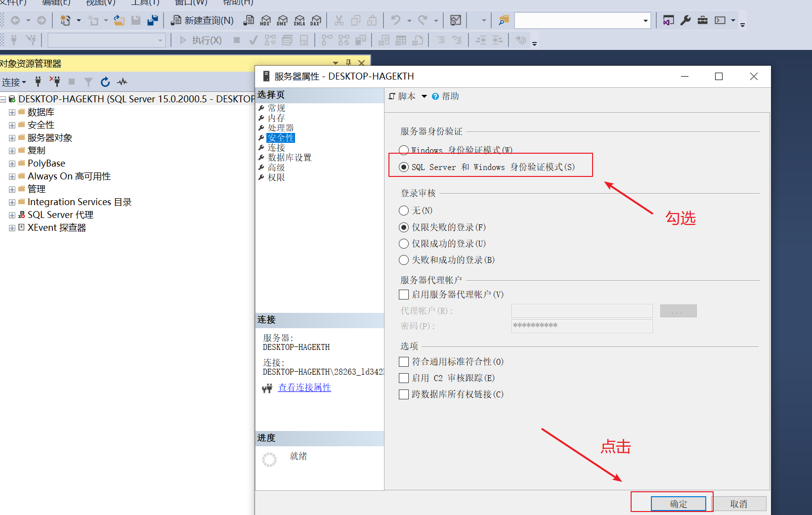
Task: Select the MDX query icon
Action: [x=265, y=20]
